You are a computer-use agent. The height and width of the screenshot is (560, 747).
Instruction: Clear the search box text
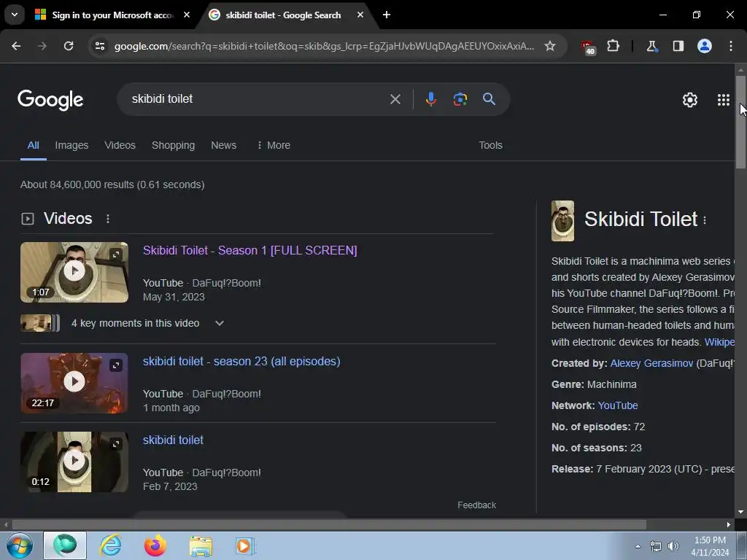[x=395, y=99]
